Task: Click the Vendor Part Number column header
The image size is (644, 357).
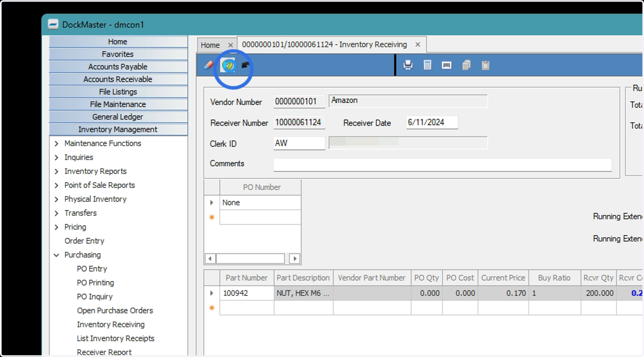Action: 372,278
